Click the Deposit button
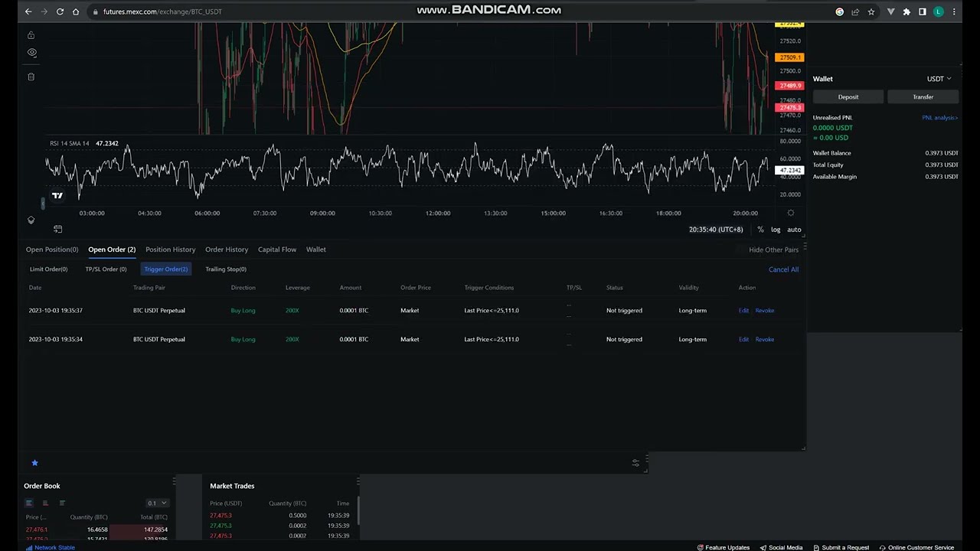The width and height of the screenshot is (980, 551). click(848, 97)
